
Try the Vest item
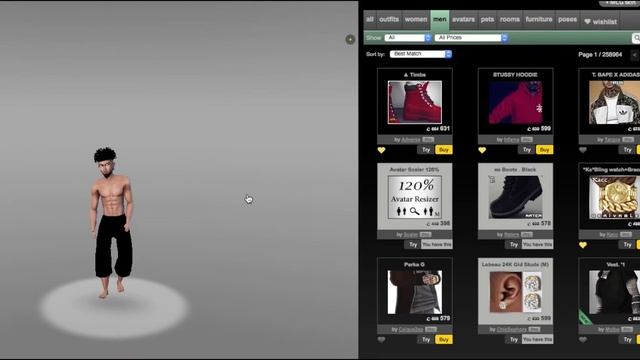[627, 339]
